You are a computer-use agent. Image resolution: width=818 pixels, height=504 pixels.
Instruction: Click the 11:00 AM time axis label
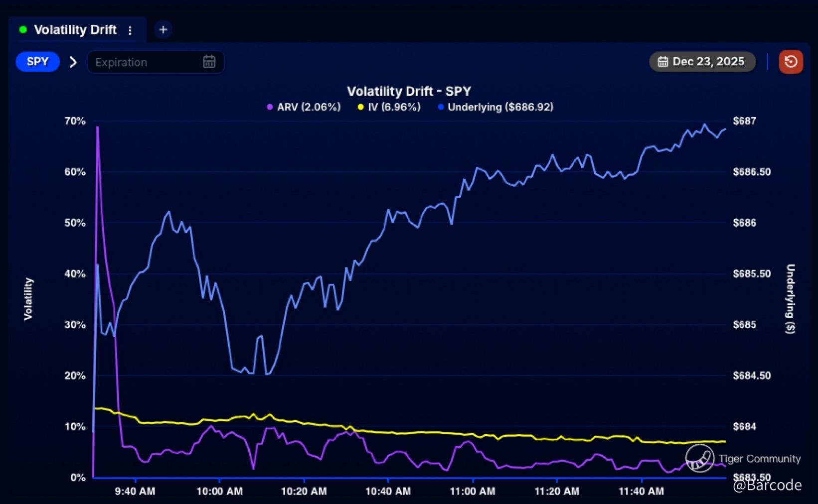tap(473, 492)
